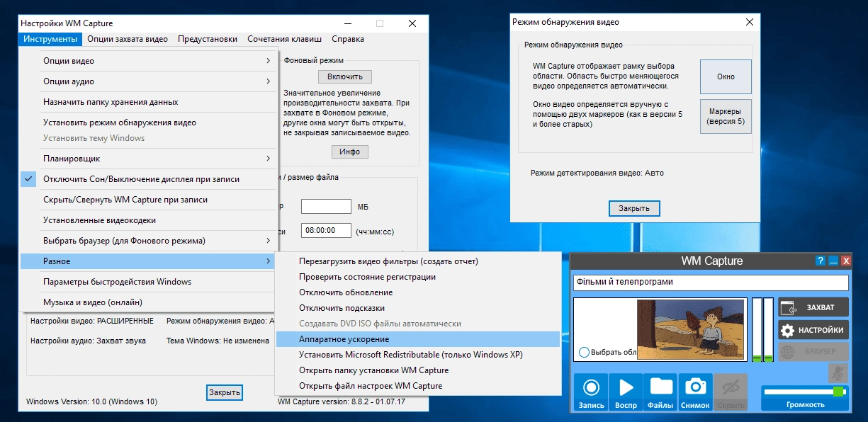The width and height of the screenshot is (868, 422).
Task: Click the Windows Version: 10.0 text
Action: point(92,402)
